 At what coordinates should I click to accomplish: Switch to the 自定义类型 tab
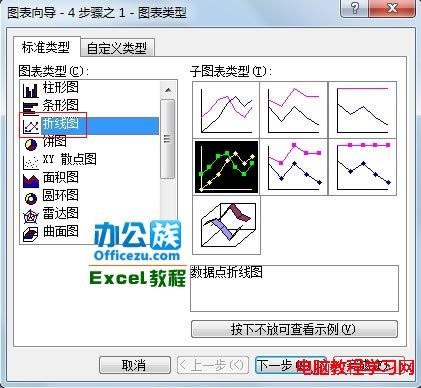pyautogui.click(x=117, y=48)
